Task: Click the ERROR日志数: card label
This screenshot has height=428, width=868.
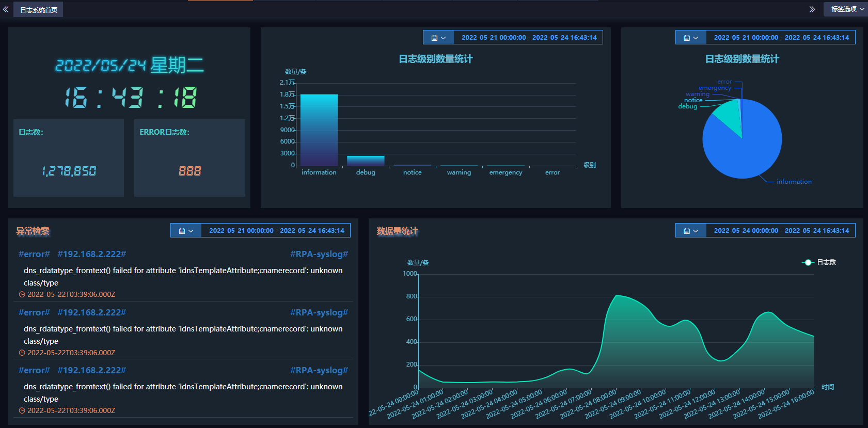Action: tap(164, 132)
